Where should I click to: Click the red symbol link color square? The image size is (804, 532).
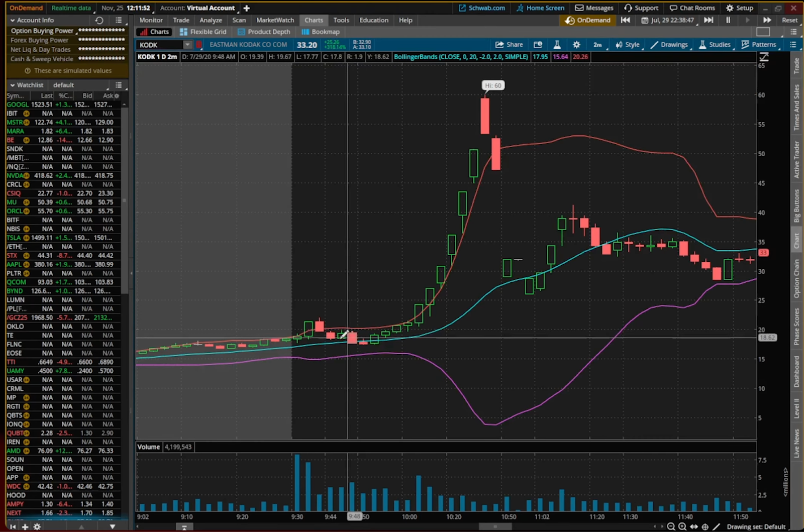point(199,45)
